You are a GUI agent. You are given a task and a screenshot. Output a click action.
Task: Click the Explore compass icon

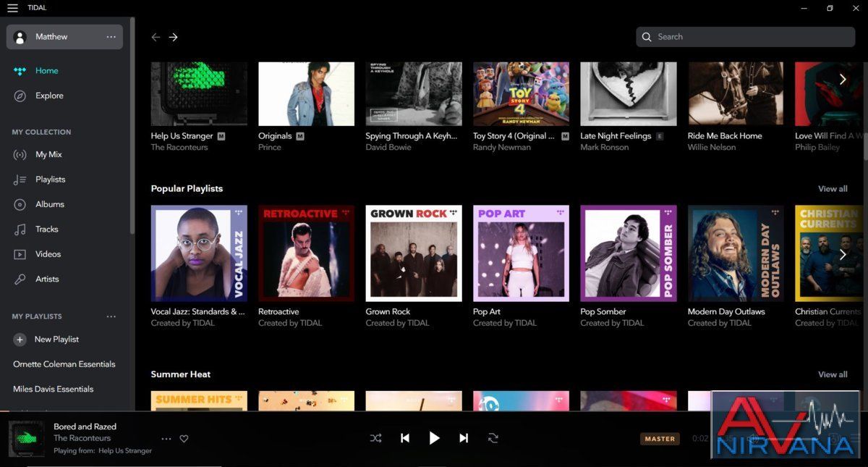[x=20, y=96]
